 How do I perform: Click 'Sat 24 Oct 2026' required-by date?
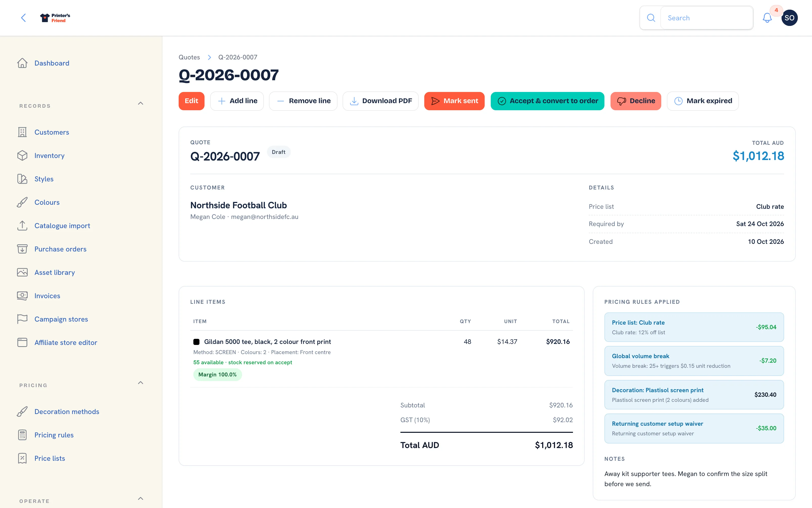coord(760,224)
